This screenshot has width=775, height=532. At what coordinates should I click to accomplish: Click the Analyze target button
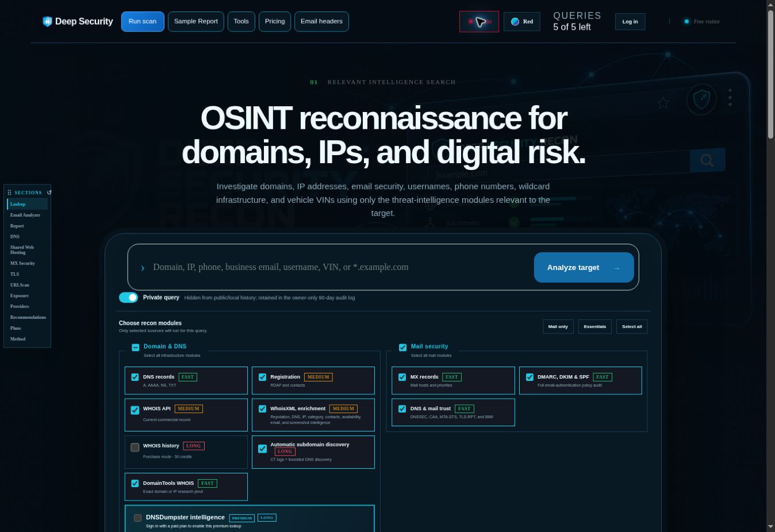(584, 268)
